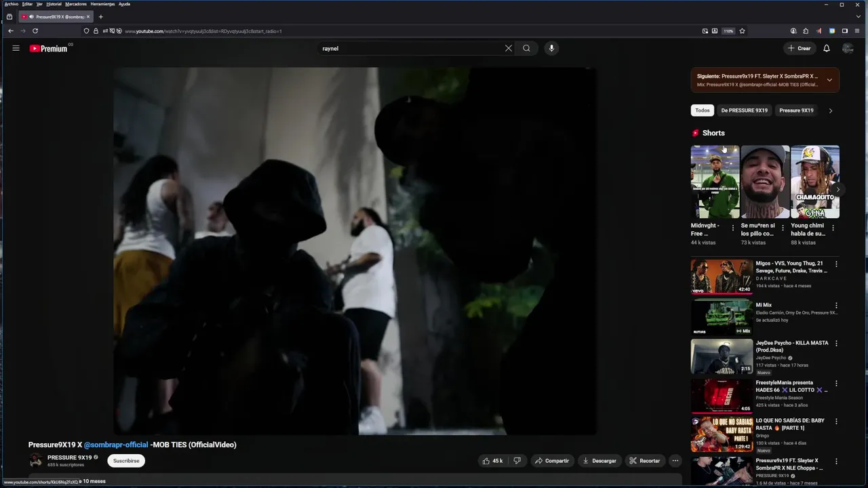This screenshot has width=868, height=488.
Task: Show site security lock info
Action: pyautogui.click(x=96, y=30)
